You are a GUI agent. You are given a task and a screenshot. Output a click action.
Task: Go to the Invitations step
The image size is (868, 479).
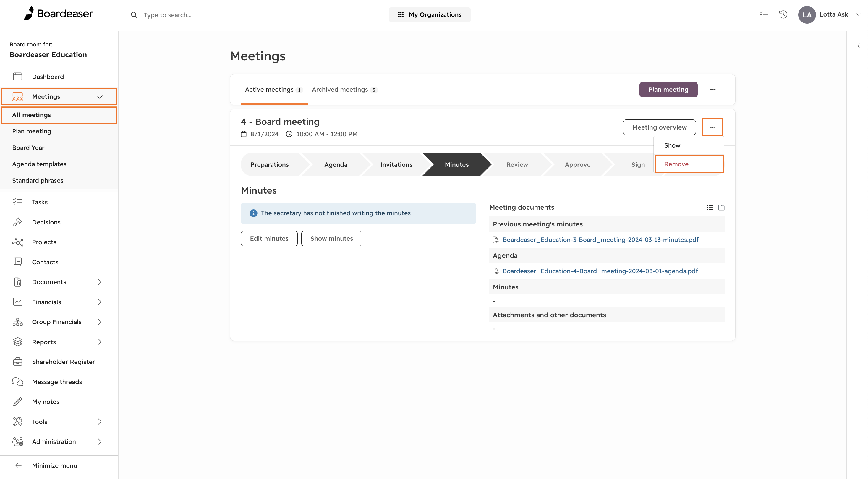(x=396, y=164)
